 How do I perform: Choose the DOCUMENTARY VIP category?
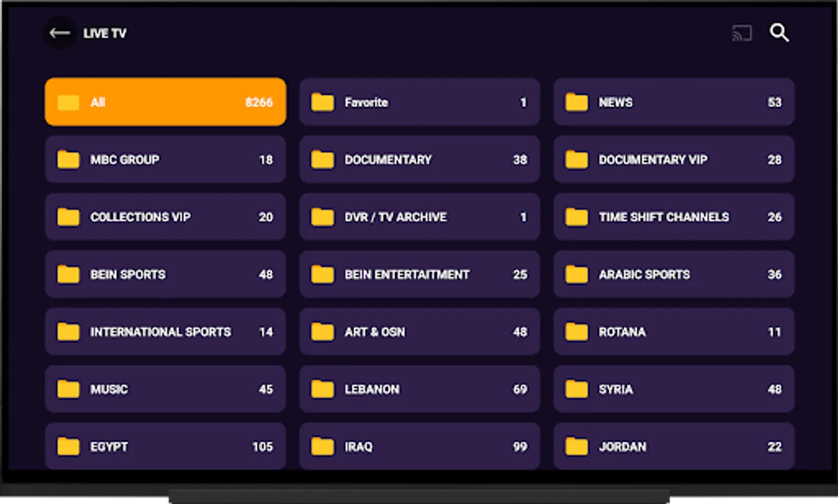coord(674,160)
